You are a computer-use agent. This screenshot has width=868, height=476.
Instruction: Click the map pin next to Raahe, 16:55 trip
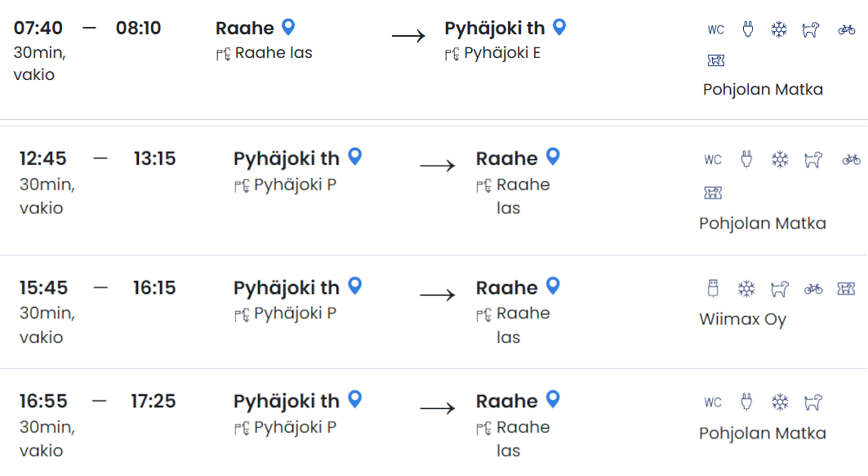tap(551, 399)
